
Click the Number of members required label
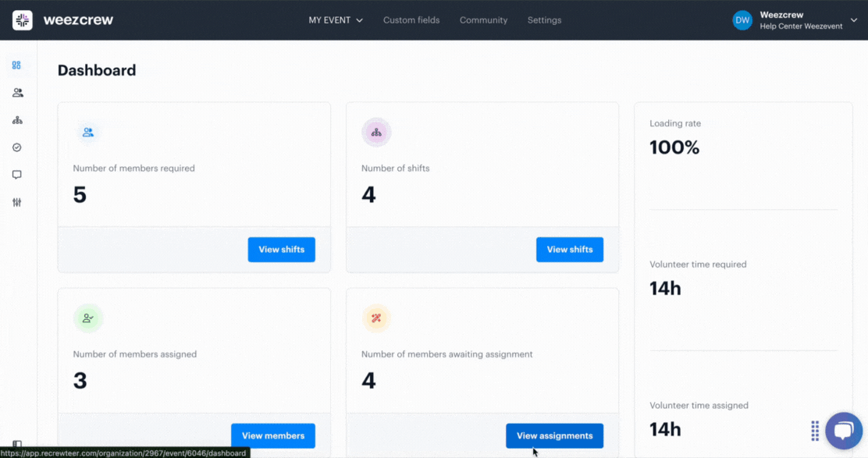coord(134,169)
